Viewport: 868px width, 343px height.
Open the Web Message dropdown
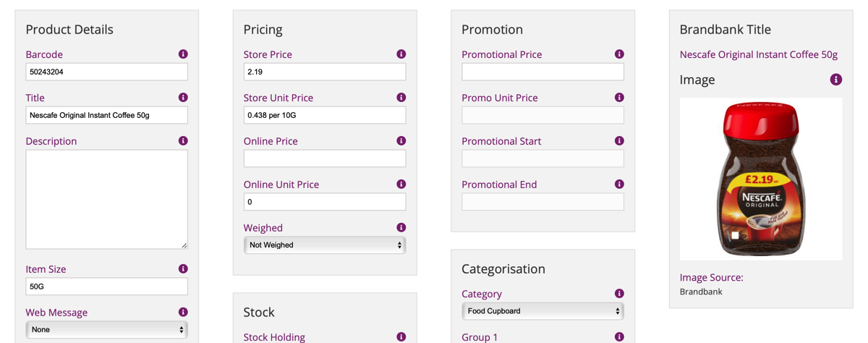(x=106, y=330)
